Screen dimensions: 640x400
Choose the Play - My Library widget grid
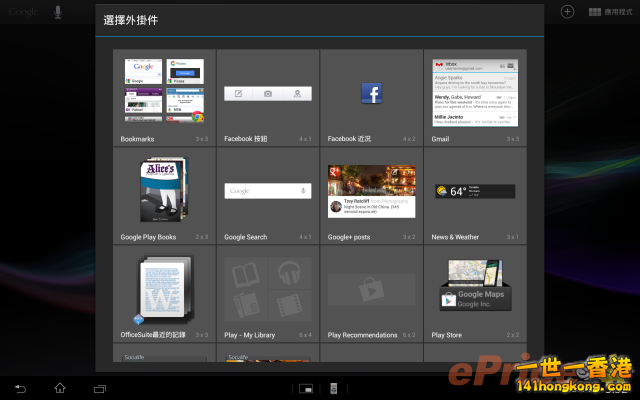(x=268, y=289)
